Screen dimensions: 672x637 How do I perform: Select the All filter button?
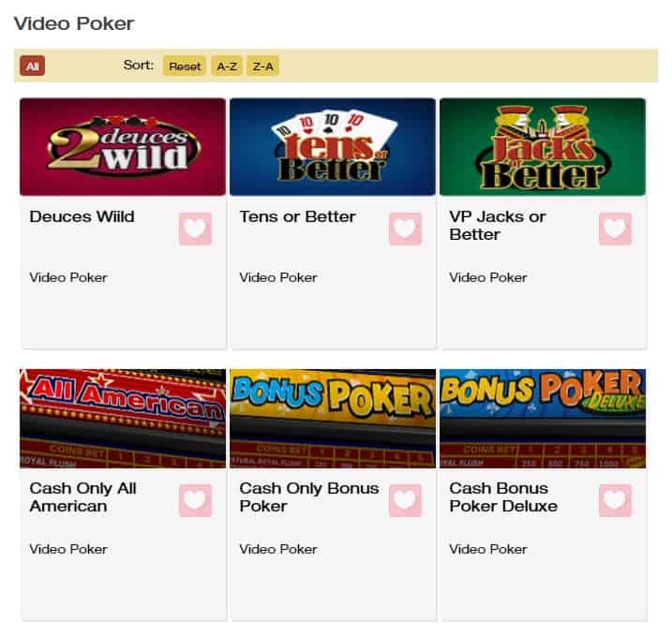(33, 66)
